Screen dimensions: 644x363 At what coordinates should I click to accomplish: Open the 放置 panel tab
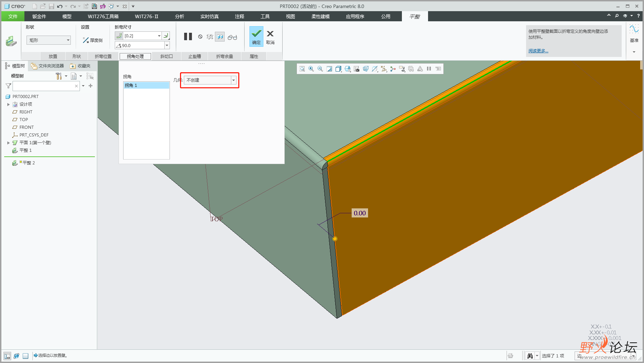[x=53, y=56]
